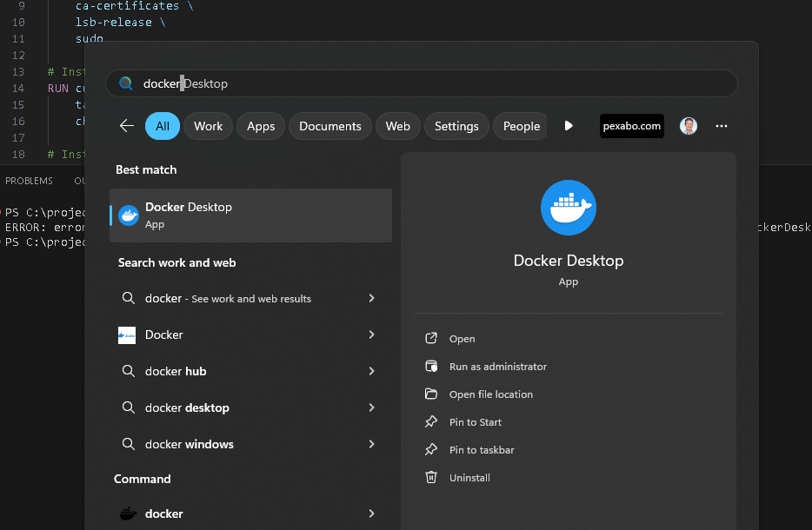Choose Open file location
This screenshot has width=812, height=530.
click(x=491, y=394)
